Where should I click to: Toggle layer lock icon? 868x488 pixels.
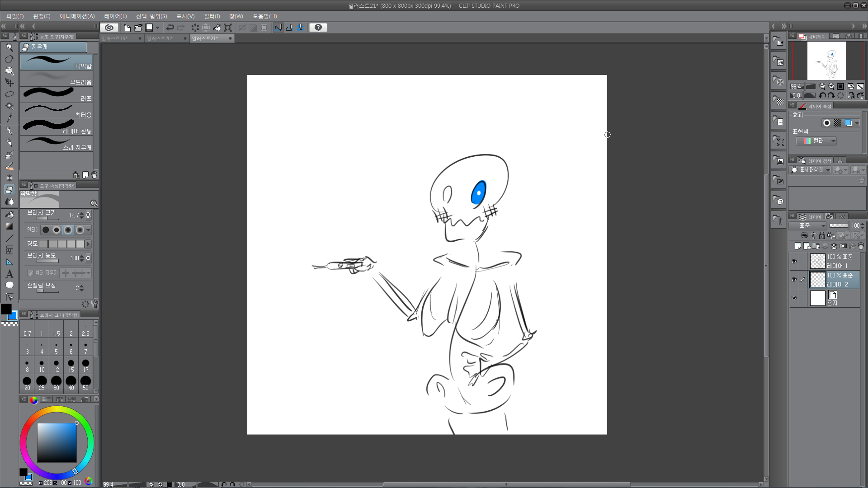pyautogui.click(x=822, y=235)
